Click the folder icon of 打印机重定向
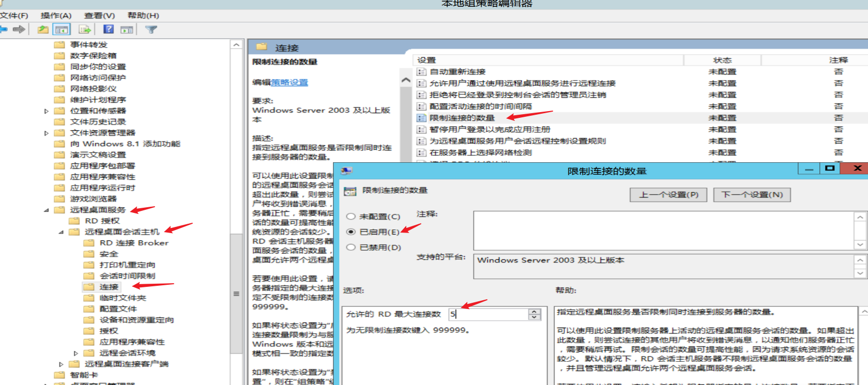 (89, 265)
